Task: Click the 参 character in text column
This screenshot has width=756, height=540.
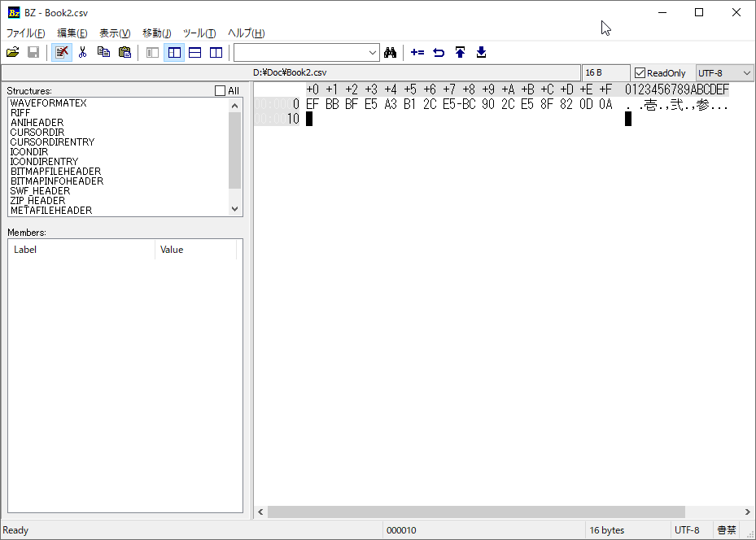Action: (x=703, y=105)
